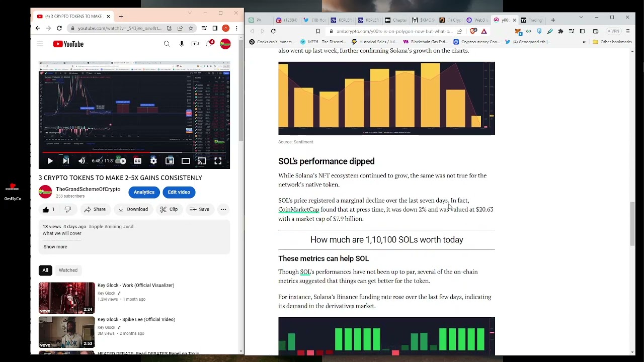Bookmark YouTube page with star icon
The height and width of the screenshot is (362, 644).
(191, 28)
